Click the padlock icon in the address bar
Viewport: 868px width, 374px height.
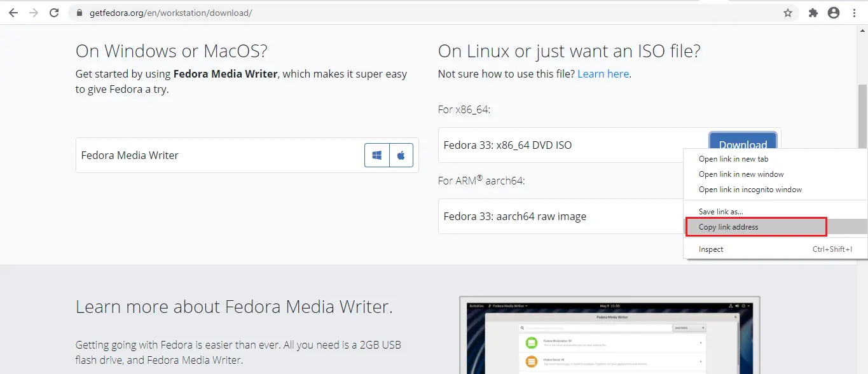point(79,12)
